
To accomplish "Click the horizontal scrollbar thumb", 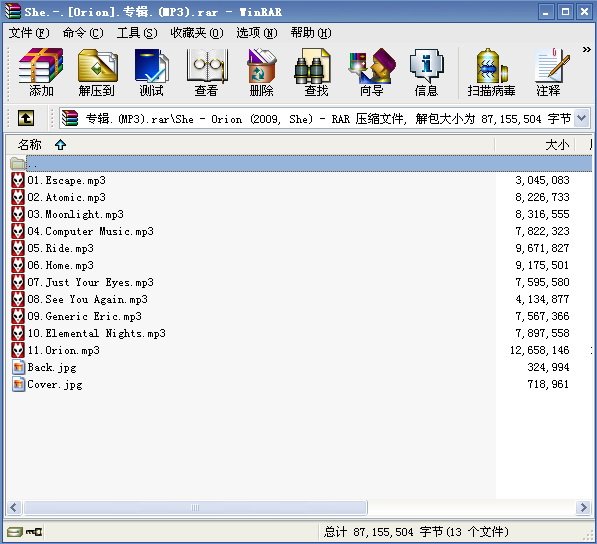I will [x=195, y=507].
